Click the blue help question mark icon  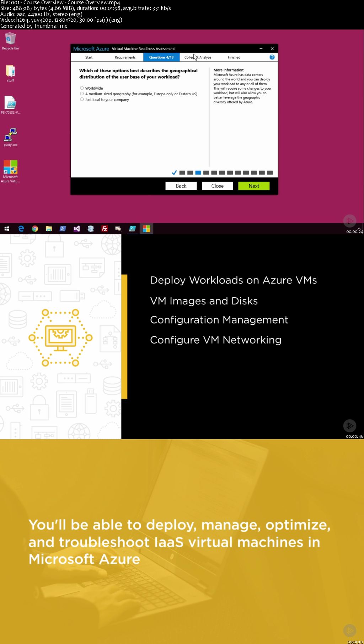point(272,57)
